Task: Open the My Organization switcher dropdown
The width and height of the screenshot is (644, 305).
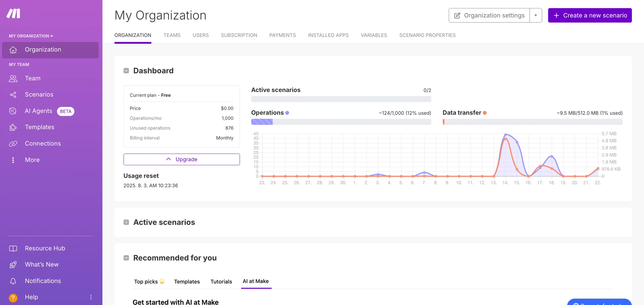Action: pyautogui.click(x=31, y=36)
